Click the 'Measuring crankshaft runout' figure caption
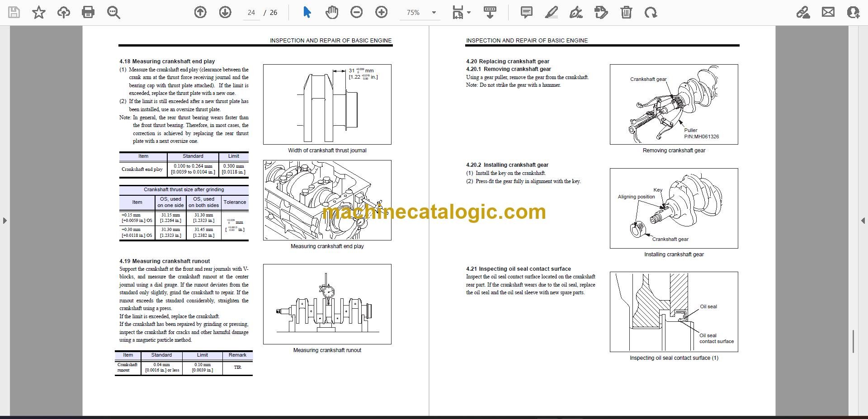This screenshot has height=419, width=868. pos(327,350)
